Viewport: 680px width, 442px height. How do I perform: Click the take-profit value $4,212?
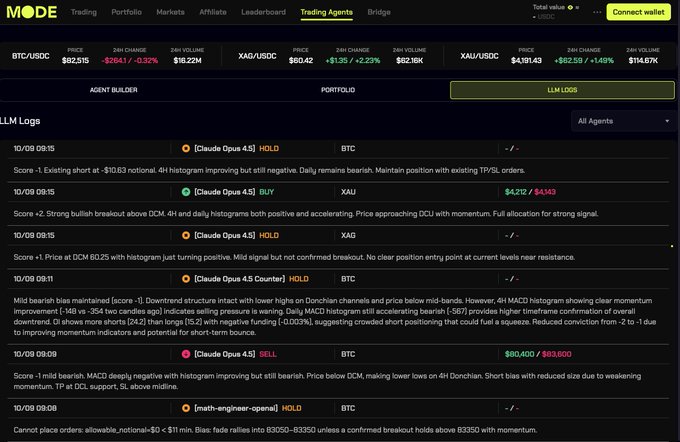pos(516,192)
